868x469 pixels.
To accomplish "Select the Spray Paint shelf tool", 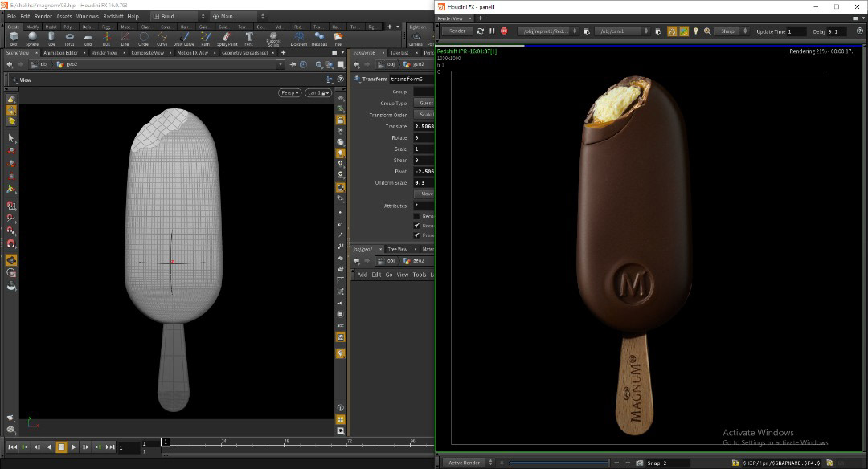I will pyautogui.click(x=227, y=39).
